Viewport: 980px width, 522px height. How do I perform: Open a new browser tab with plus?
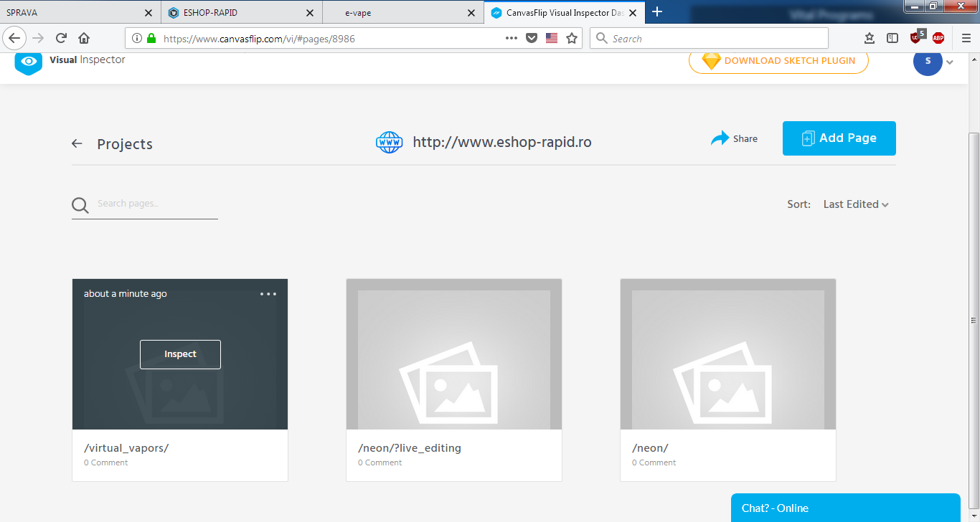(x=657, y=11)
